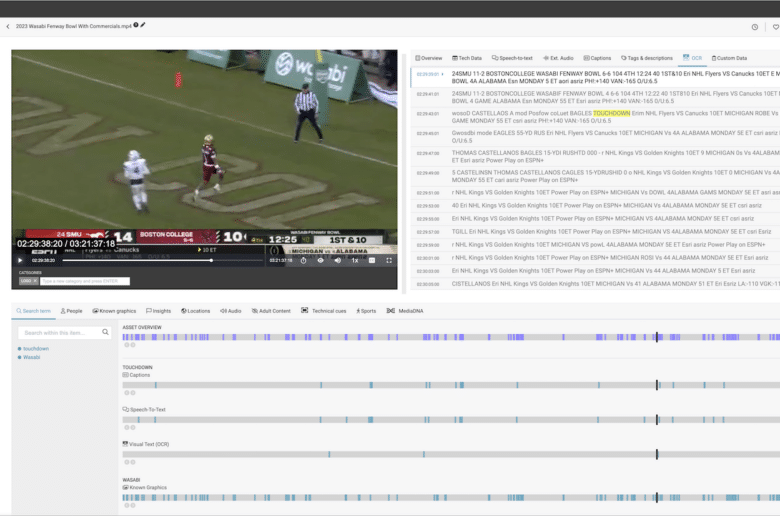Click the Asset Overview timeline track
Image resolution: width=780 pixels, height=516 pixels.
click(x=451, y=337)
